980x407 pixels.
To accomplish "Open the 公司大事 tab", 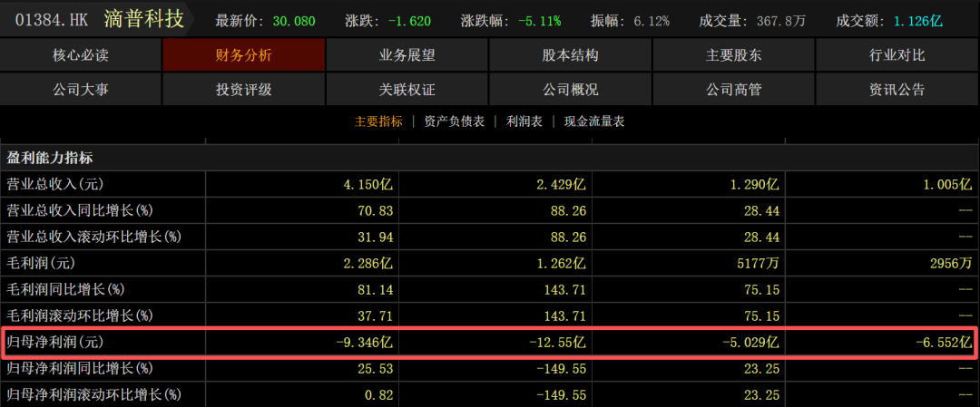I will pyautogui.click(x=81, y=90).
